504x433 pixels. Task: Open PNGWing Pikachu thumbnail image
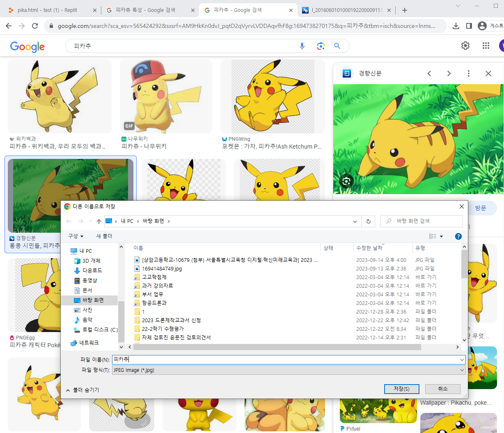[x=273, y=96]
